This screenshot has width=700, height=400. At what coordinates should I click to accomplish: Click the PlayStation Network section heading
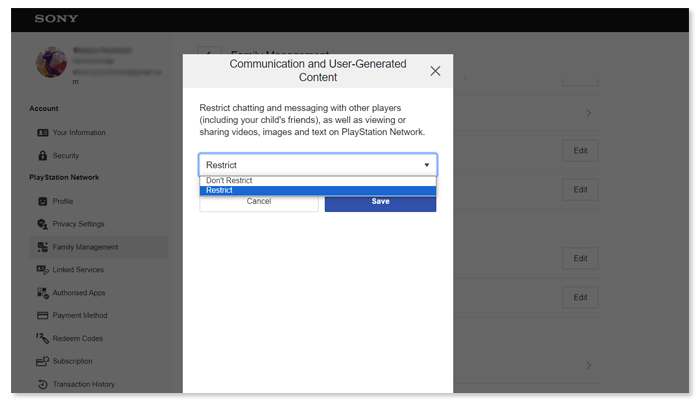click(64, 177)
